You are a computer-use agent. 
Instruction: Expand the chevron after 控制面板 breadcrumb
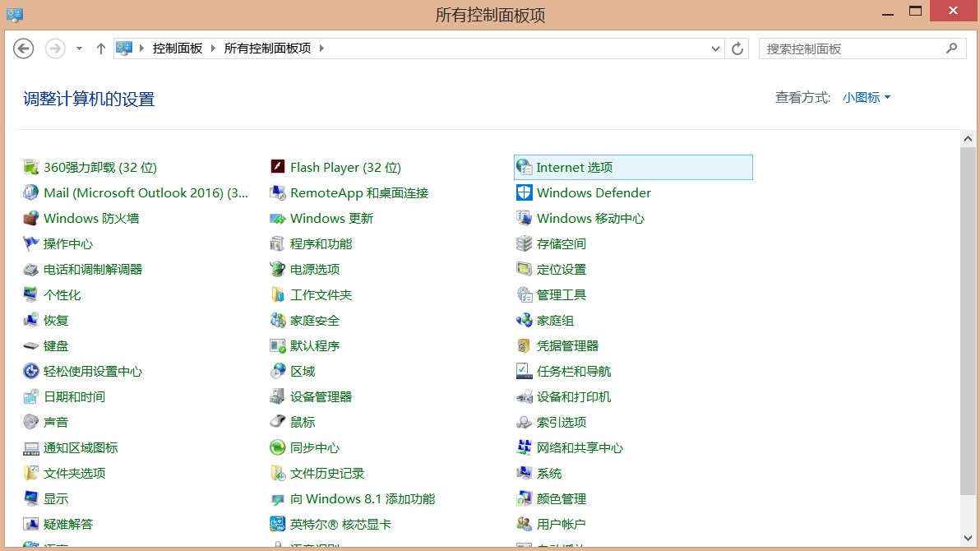pos(214,49)
